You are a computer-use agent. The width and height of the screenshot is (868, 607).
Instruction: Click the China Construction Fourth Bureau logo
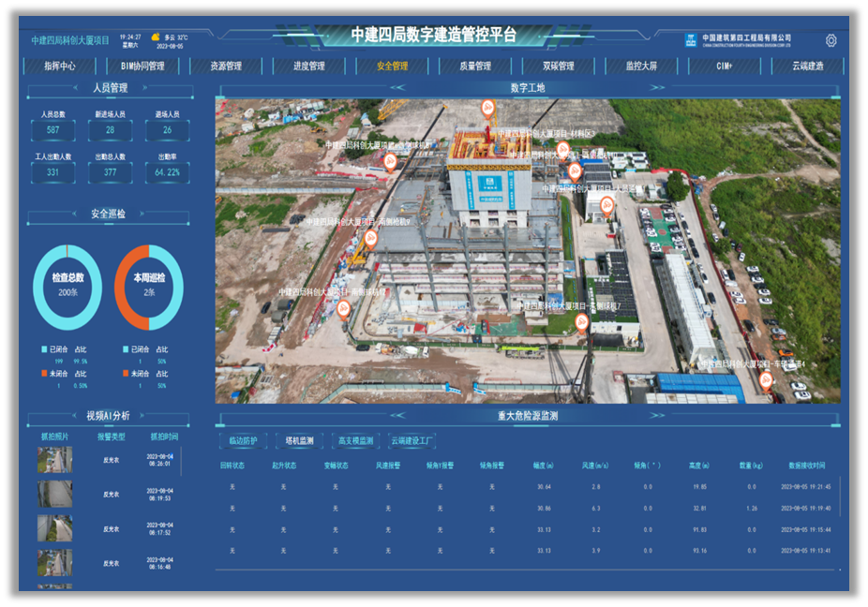[691, 40]
